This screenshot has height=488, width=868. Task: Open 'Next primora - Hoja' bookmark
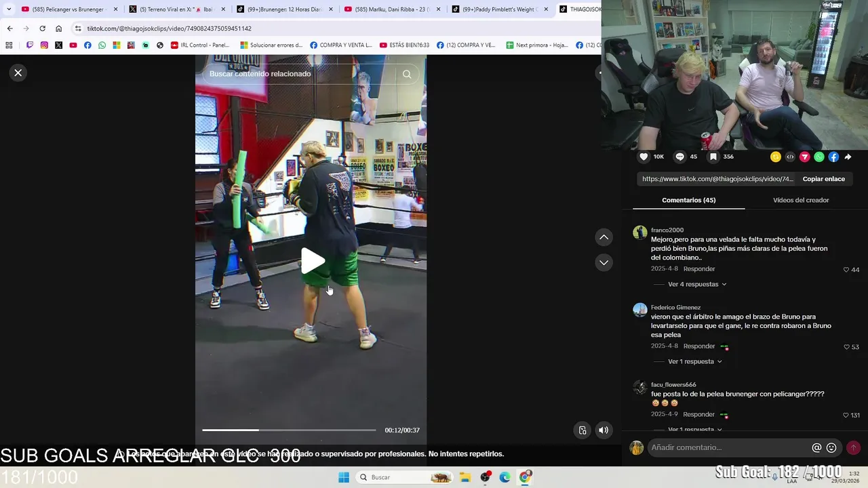click(537, 45)
